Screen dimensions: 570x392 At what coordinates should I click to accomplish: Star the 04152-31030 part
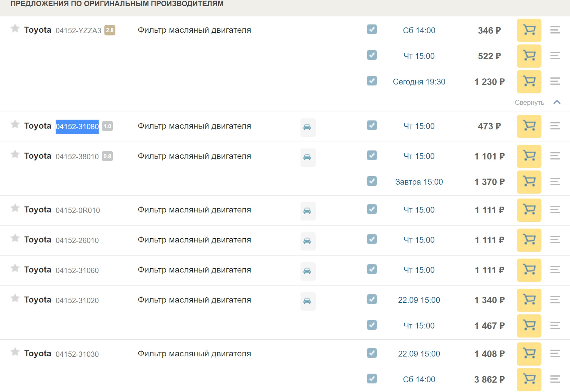15,352
